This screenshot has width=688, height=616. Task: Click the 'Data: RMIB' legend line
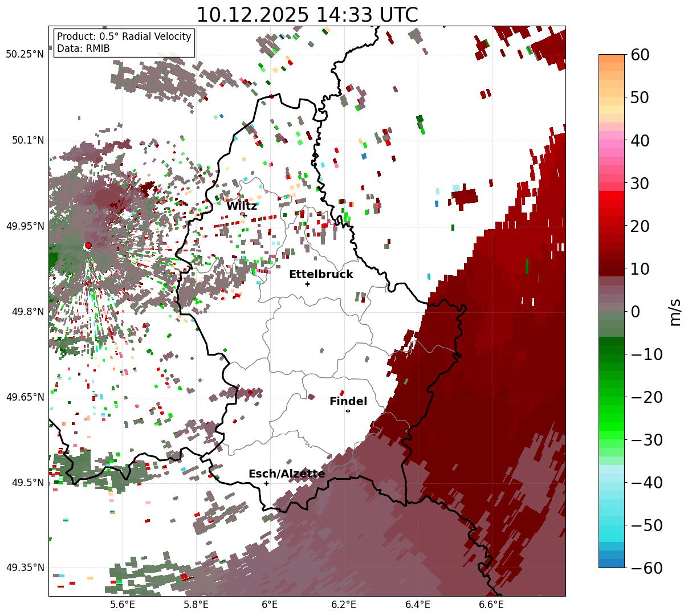(83, 48)
